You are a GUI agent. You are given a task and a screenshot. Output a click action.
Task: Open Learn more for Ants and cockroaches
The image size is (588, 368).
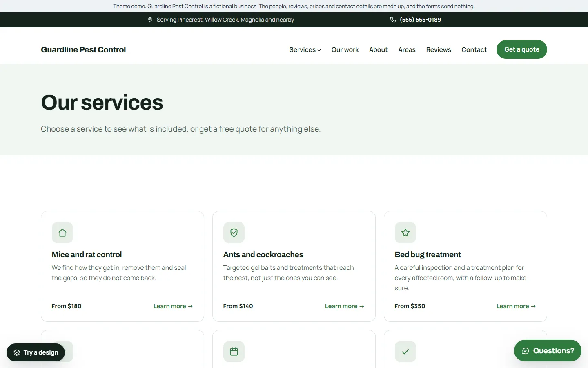coord(345,306)
